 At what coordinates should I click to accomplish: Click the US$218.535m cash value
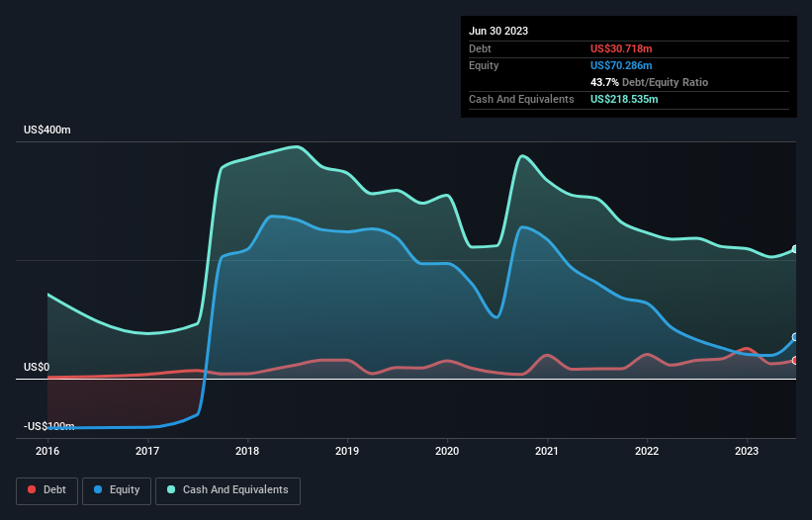click(x=624, y=99)
